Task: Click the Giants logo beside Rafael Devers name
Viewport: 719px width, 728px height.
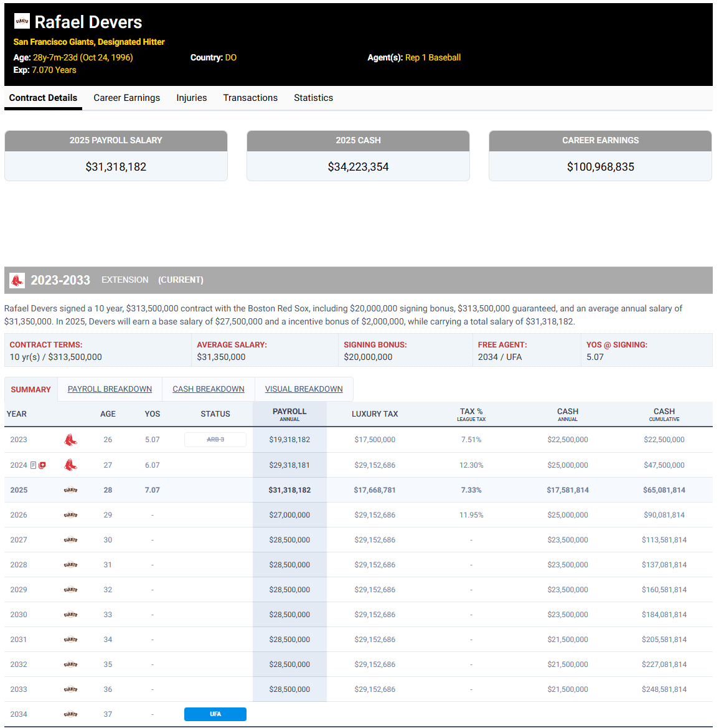Action: (x=22, y=21)
